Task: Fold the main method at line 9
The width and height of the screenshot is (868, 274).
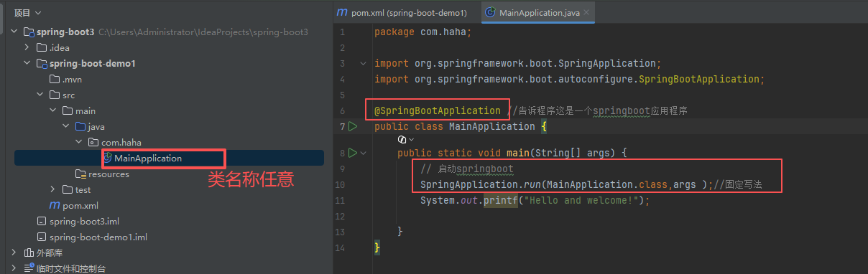Action: 364,153
